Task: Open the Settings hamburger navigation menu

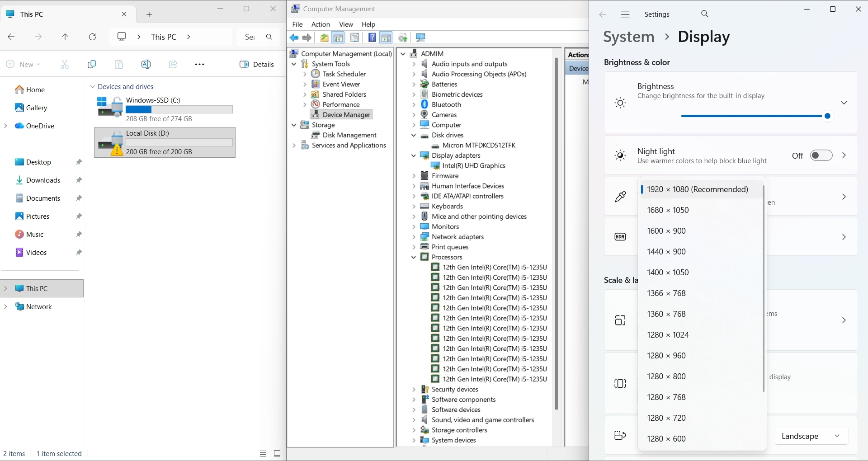Action: tap(625, 14)
